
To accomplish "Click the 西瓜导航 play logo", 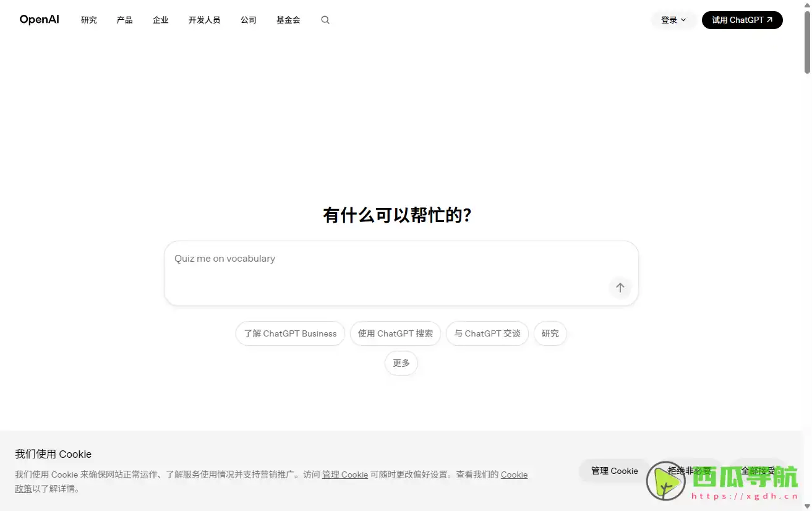I will pyautogui.click(x=666, y=481).
